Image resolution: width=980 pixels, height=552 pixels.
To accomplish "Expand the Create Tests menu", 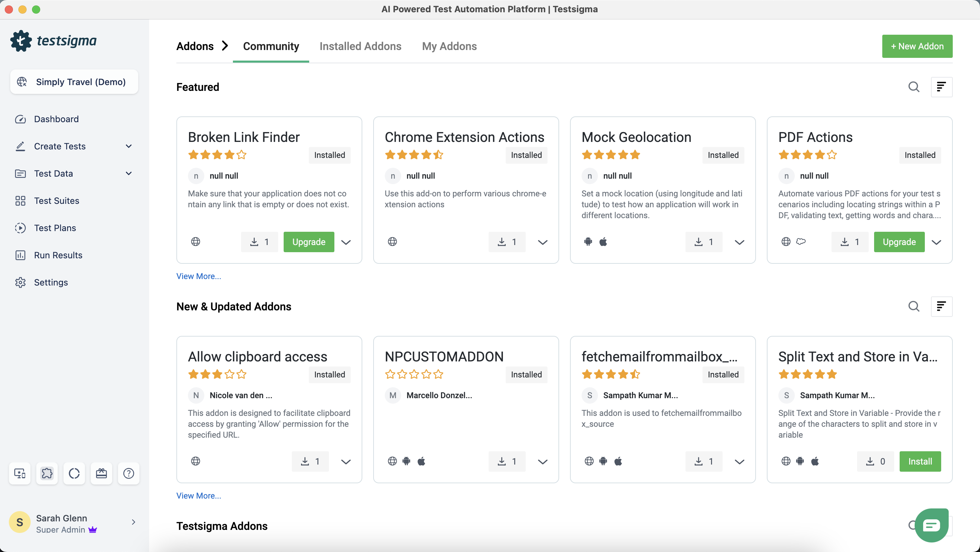I will 129,146.
